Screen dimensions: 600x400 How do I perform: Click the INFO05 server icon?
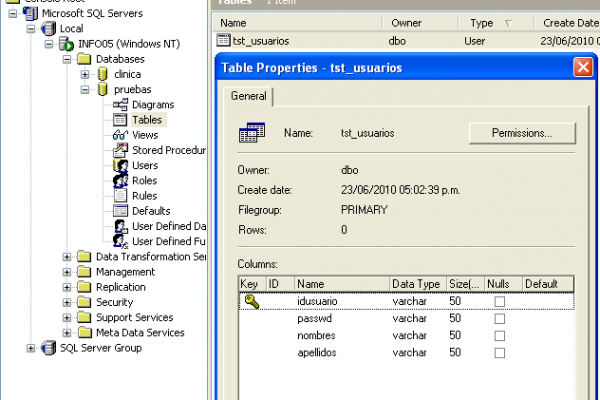click(66, 44)
